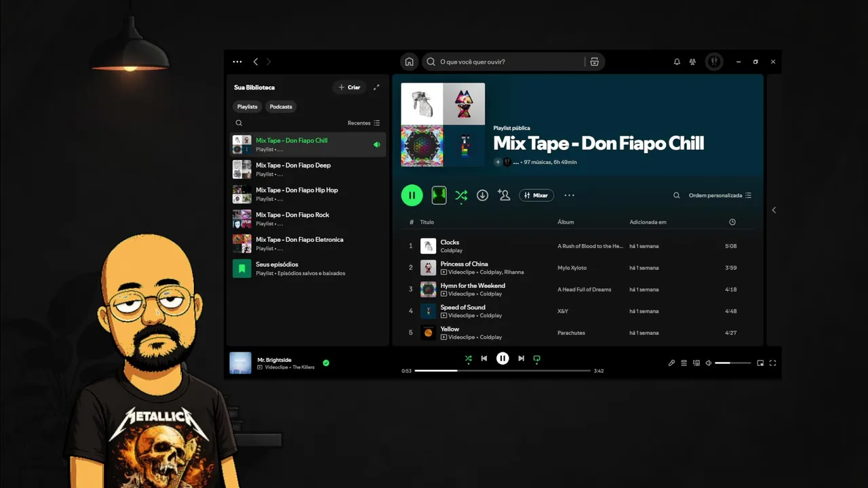
Task: Click the Mixar button
Action: click(x=536, y=195)
